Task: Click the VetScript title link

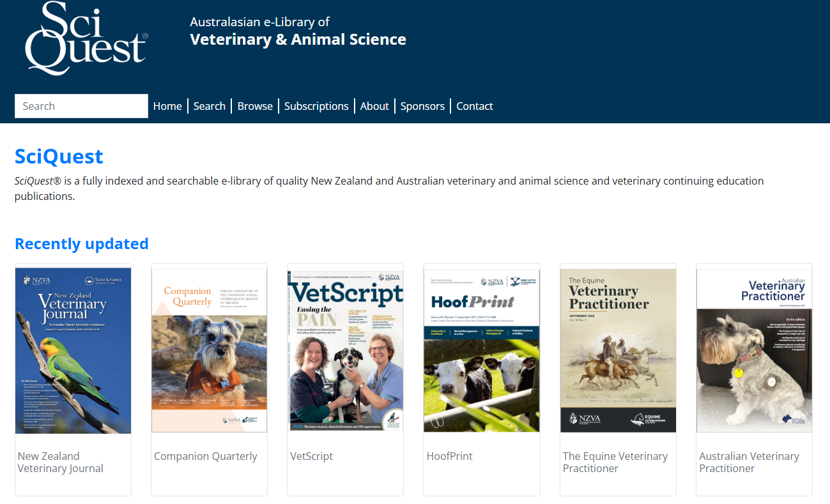Action: 312,456
